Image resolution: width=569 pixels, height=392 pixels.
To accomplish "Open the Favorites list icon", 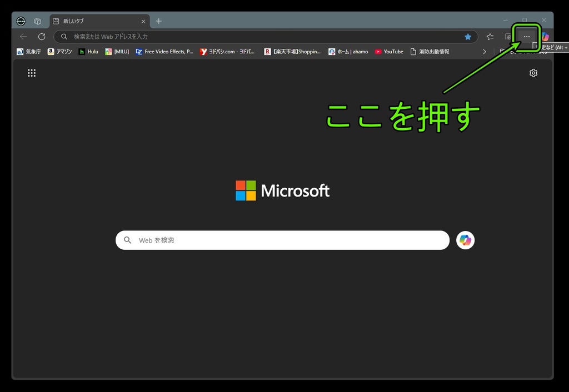I will pos(490,37).
